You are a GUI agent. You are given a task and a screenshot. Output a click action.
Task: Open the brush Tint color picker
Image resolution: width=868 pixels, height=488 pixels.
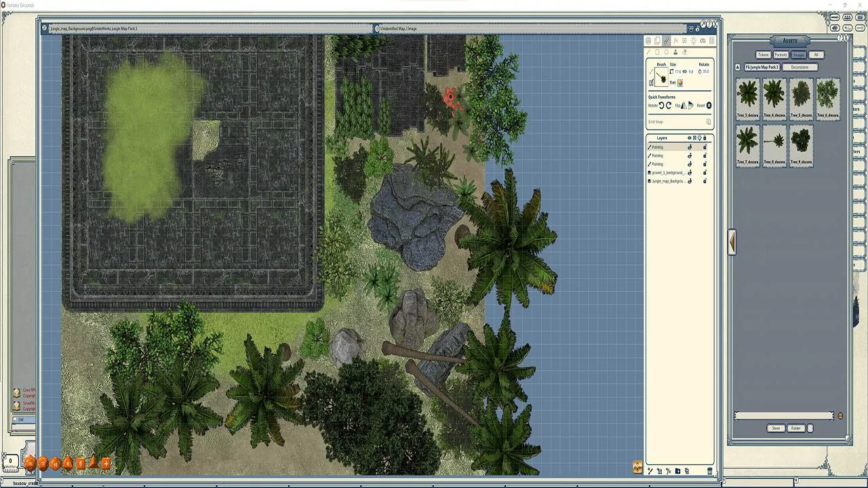(x=680, y=83)
